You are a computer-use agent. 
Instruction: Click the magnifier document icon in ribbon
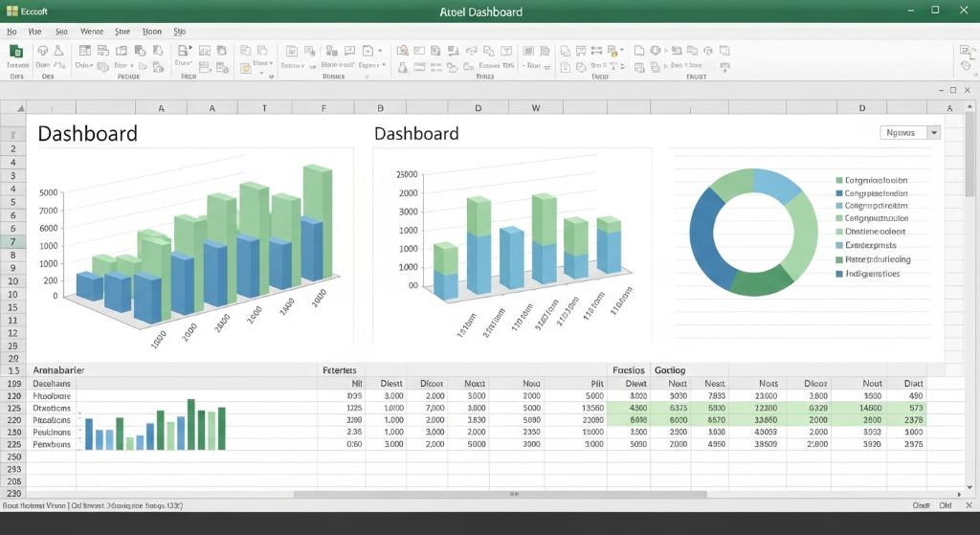click(x=403, y=51)
